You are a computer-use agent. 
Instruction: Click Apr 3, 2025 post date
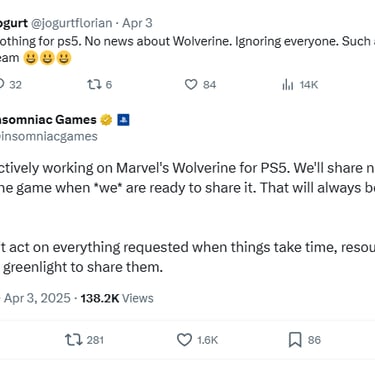pos(37,298)
